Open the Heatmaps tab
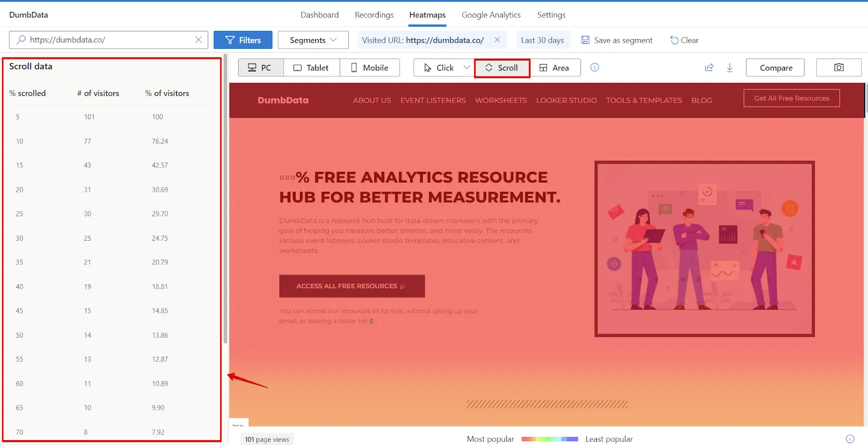Screen dimensions: 868x445 click(427, 15)
